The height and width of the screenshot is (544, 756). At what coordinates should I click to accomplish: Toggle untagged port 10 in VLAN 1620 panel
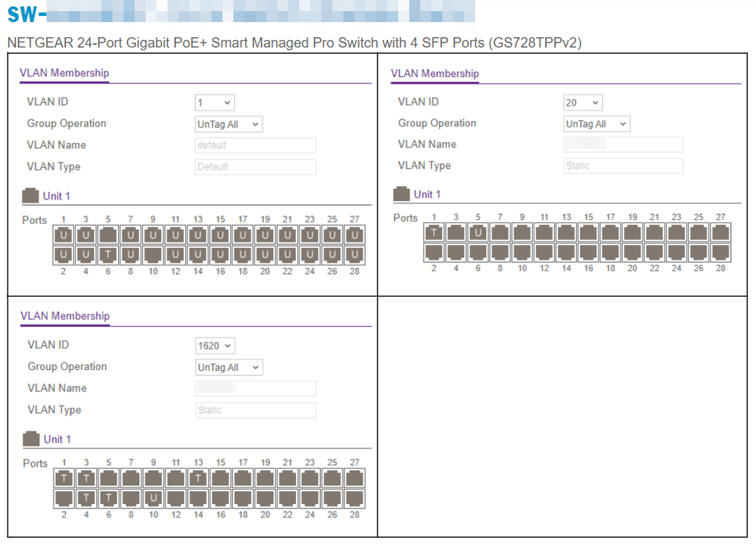click(x=154, y=498)
